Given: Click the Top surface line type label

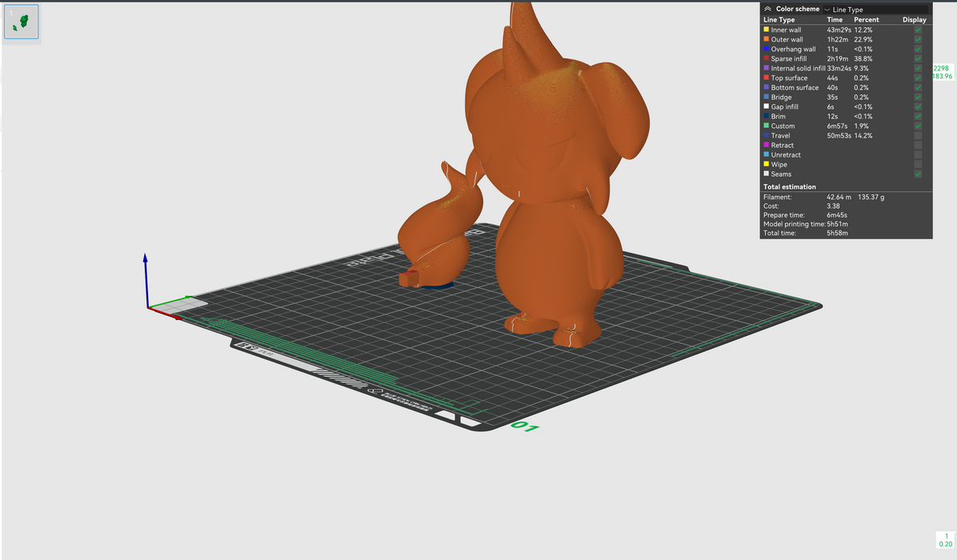Looking at the screenshot, I should click(x=789, y=78).
